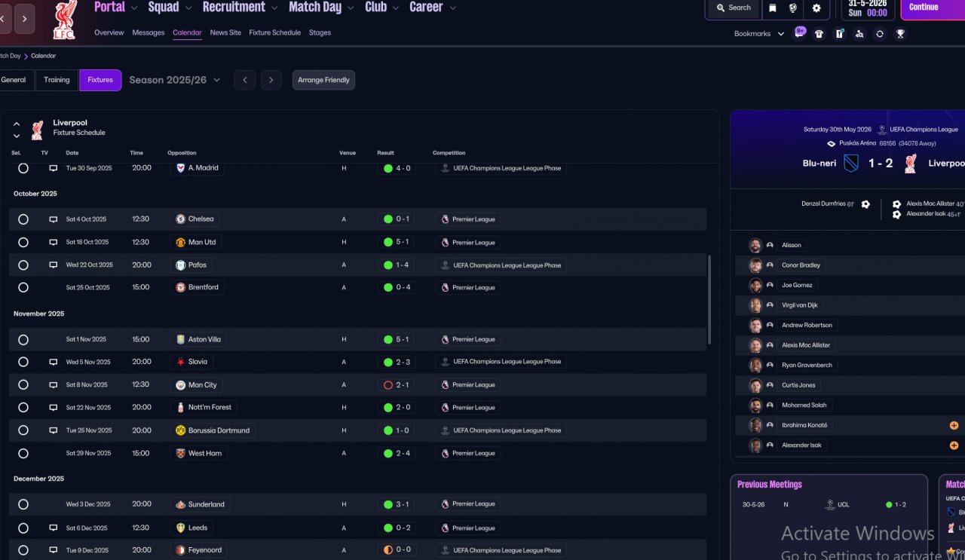Image resolution: width=965 pixels, height=560 pixels.
Task: Expand the Club menu dropdown
Action: tap(395, 8)
